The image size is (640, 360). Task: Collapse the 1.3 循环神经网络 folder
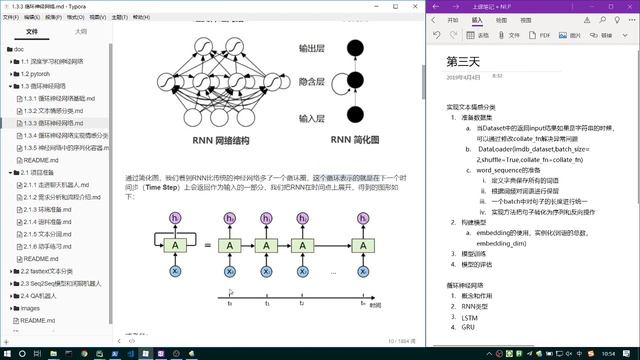(11, 86)
